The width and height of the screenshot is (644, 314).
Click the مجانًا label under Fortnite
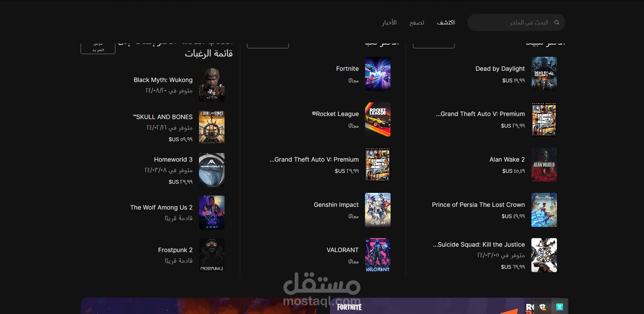pyautogui.click(x=353, y=81)
